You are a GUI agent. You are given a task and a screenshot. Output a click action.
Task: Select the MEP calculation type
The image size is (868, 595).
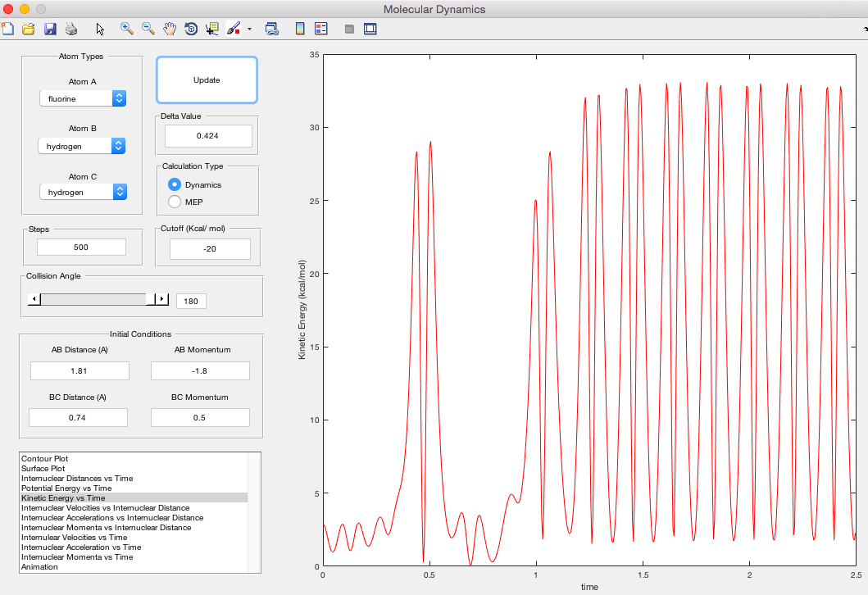[x=175, y=202]
